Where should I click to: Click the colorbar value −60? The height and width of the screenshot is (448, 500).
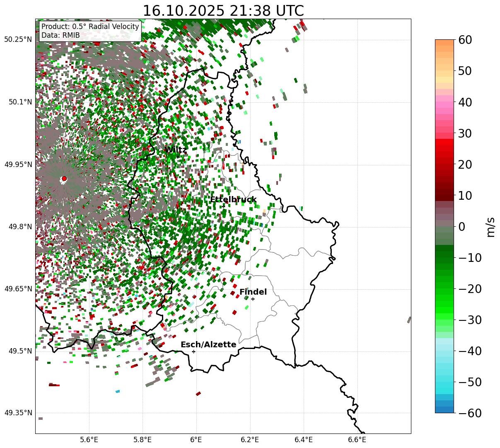pos(470,413)
